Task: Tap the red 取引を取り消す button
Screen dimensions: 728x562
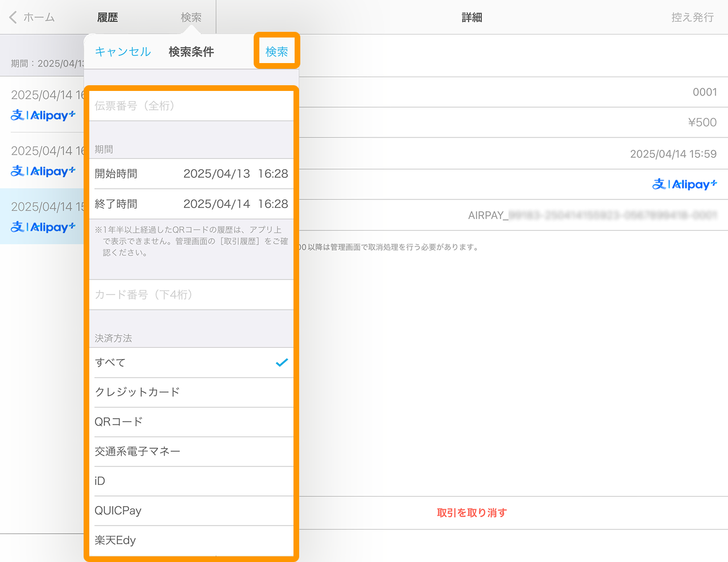Action: (471, 513)
